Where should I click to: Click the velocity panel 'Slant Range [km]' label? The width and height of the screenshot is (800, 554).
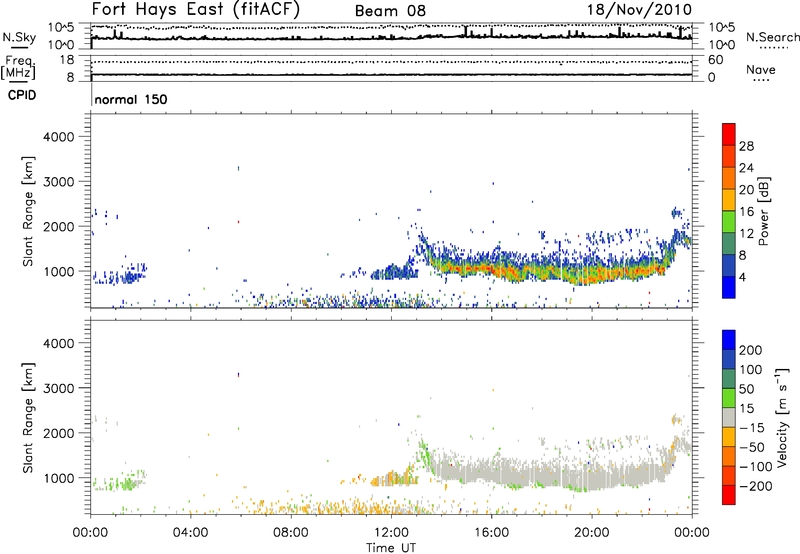(x=28, y=418)
